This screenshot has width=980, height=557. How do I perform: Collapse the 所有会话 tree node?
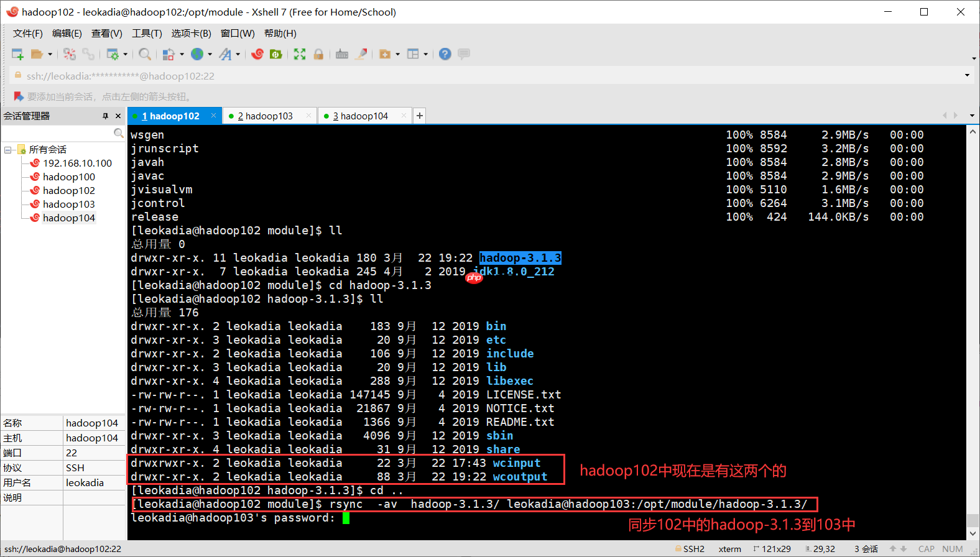(x=7, y=150)
